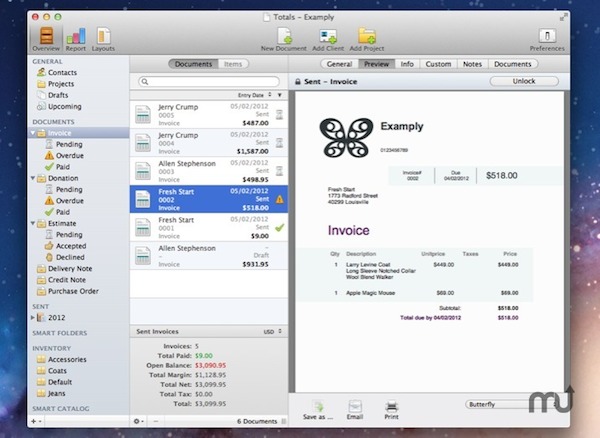The height and width of the screenshot is (438, 600).
Task: Open the USD currency selector
Action: 272,332
